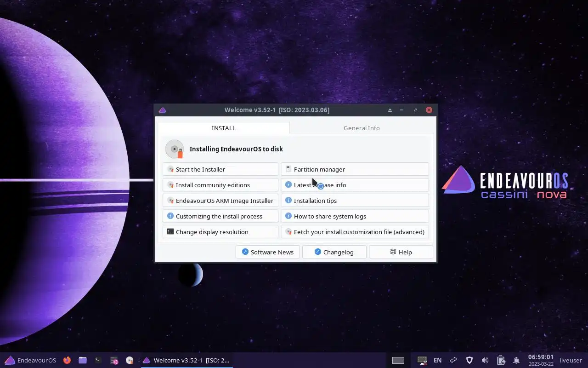Minimize the Welcome window
This screenshot has width=588, height=368.
401,110
